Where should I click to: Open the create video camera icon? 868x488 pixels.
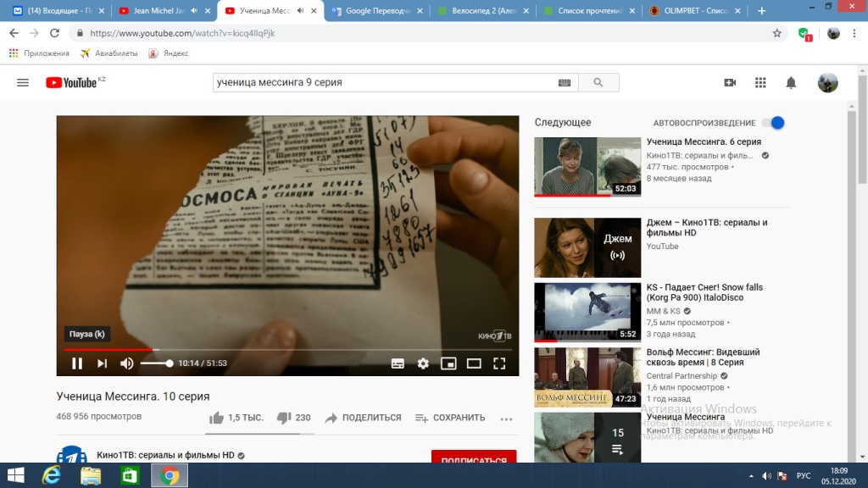click(x=730, y=82)
